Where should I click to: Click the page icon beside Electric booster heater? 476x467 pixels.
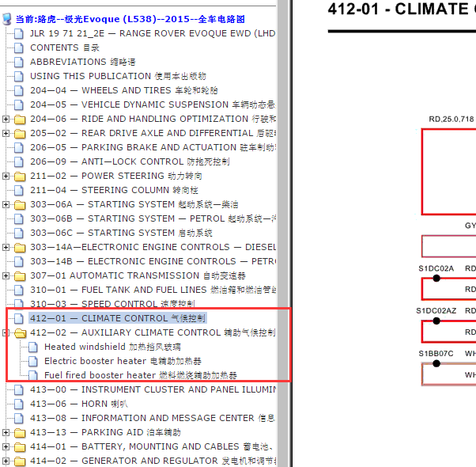[x=32, y=361]
